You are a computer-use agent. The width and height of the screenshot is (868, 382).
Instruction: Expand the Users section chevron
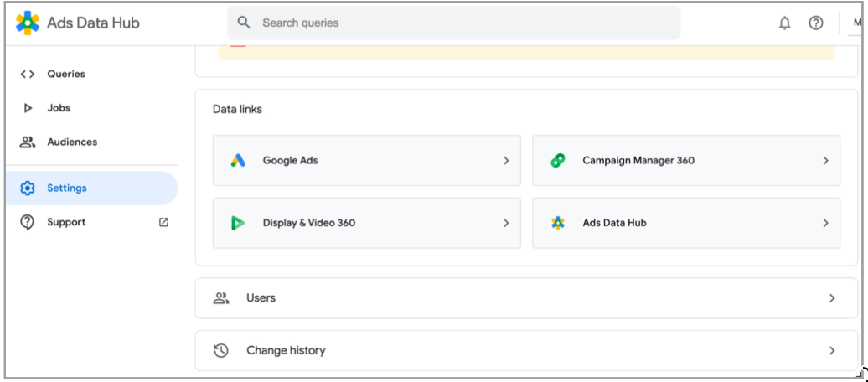(831, 298)
